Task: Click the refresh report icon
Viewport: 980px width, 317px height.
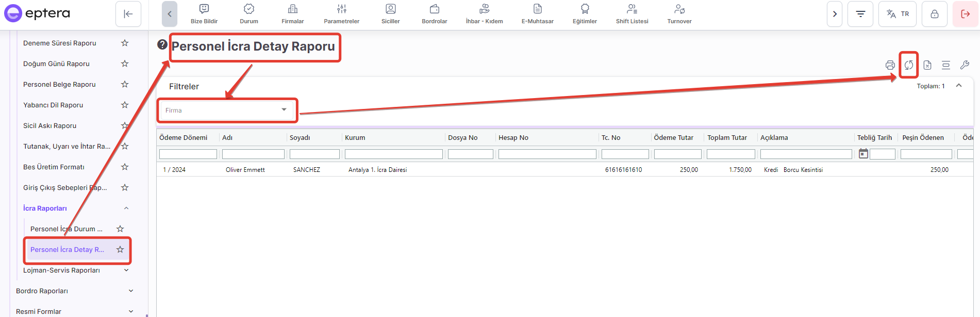Action: tap(908, 65)
